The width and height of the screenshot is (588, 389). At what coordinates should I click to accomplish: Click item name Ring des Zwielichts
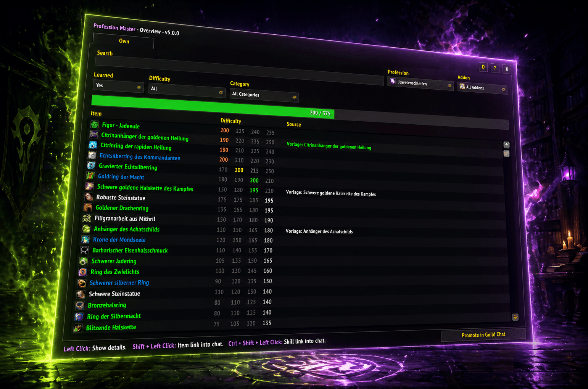115,272
